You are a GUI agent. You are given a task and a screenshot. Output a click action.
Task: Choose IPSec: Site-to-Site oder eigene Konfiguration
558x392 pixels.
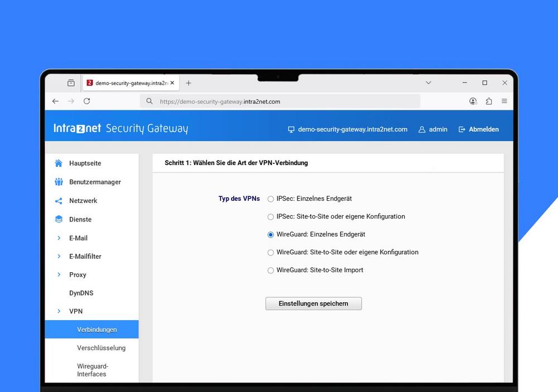pos(271,217)
